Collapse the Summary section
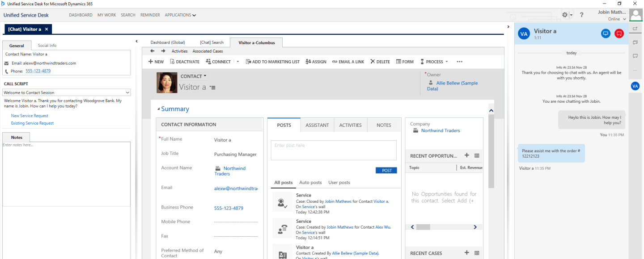Screen dimensions: 644x259 [158, 109]
